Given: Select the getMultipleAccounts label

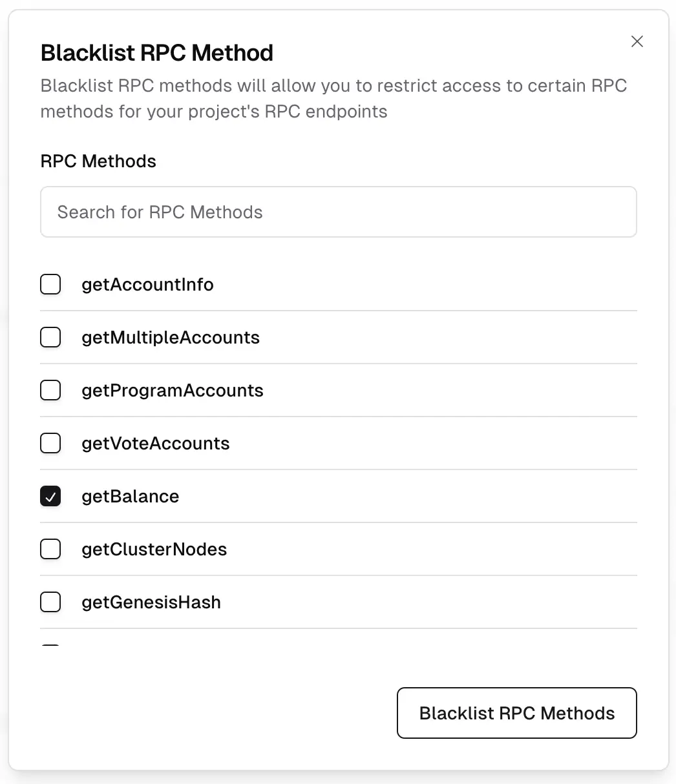Looking at the screenshot, I should click(171, 337).
